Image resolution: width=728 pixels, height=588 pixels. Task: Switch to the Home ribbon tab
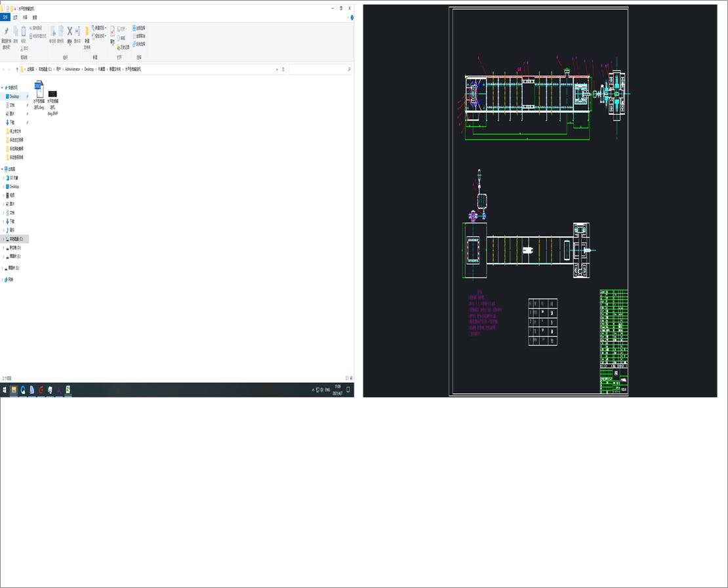coord(15,18)
